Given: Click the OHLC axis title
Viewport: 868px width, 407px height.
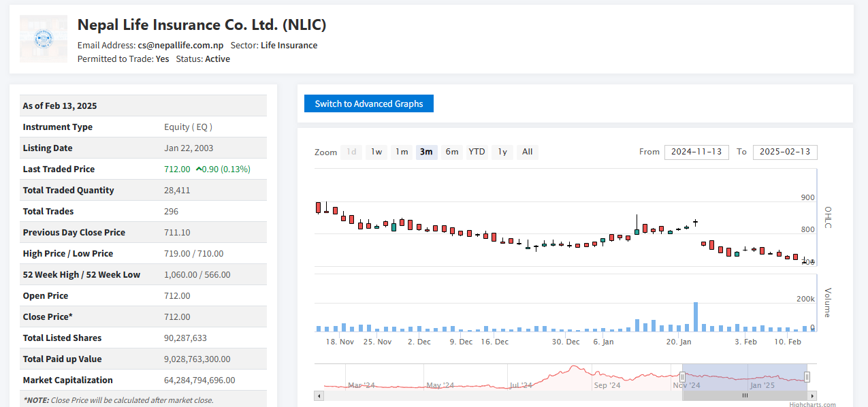Looking at the screenshot, I should pos(828,217).
